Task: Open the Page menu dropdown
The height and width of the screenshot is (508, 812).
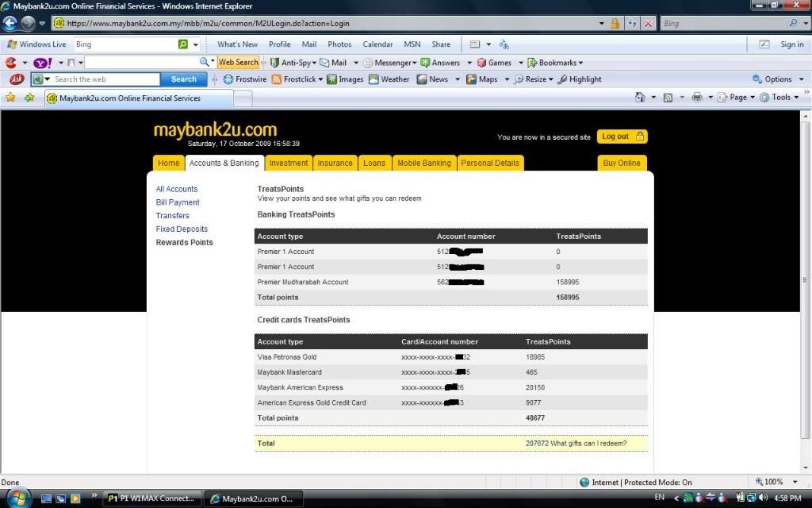Action: click(737, 97)
